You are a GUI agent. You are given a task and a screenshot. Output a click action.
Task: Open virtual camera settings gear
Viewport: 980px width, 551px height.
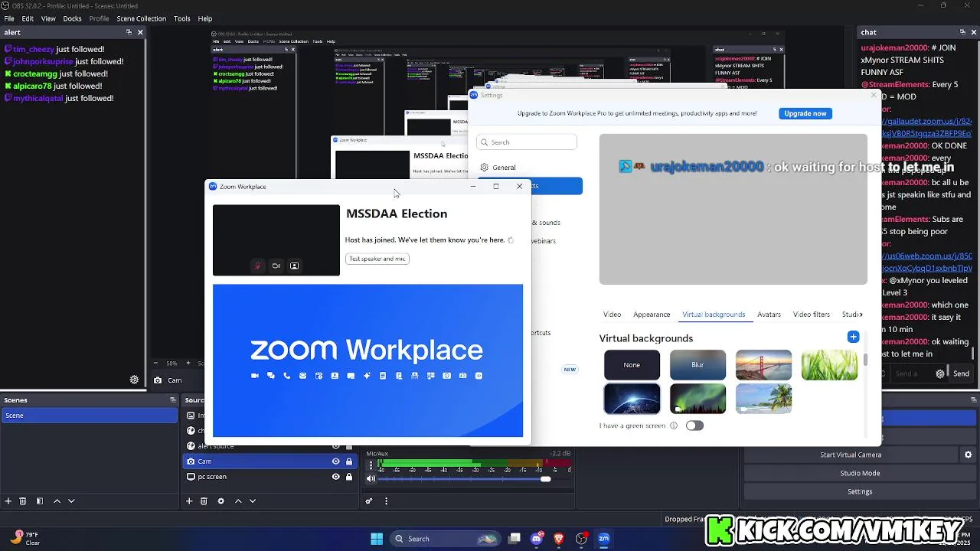pos(968,455)
